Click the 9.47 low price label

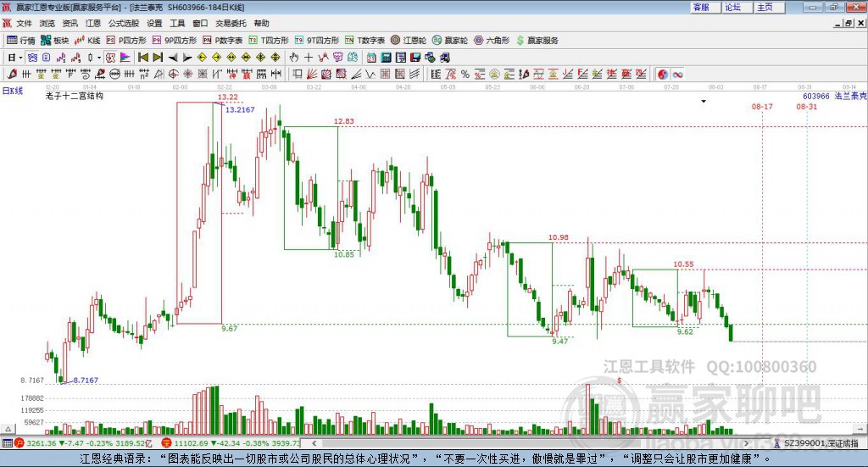point(560,342)
